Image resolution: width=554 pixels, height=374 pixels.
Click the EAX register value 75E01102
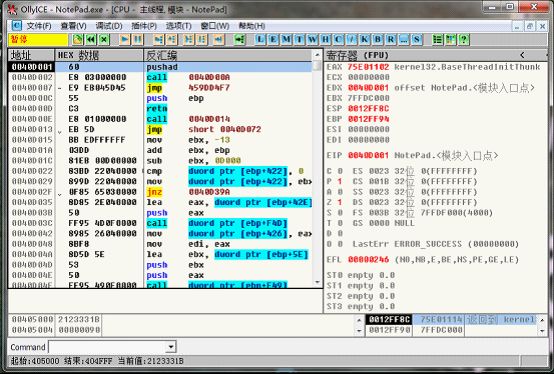click(368, 67)
